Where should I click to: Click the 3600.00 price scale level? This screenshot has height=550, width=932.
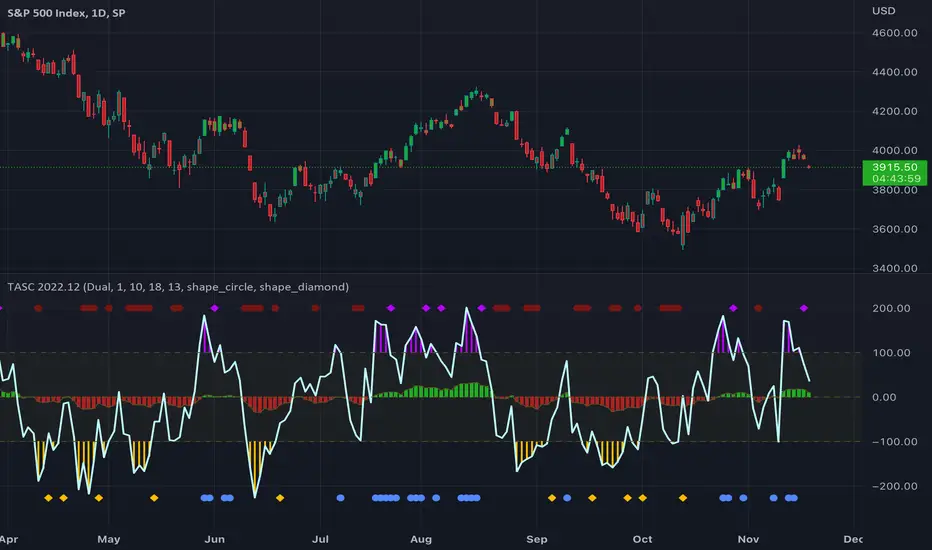point(895,229)
